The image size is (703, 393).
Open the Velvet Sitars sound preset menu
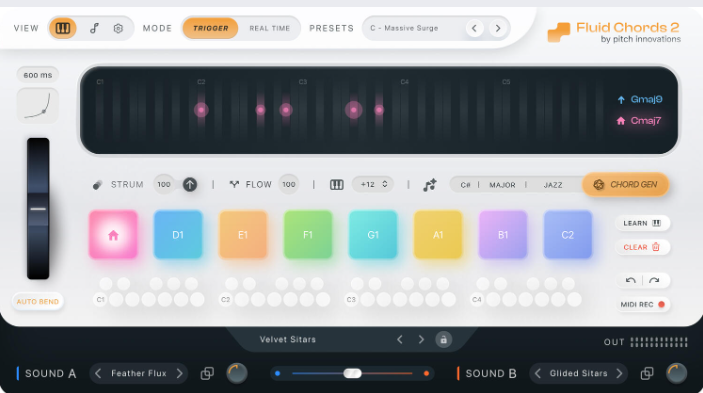[x=288, y=339]
